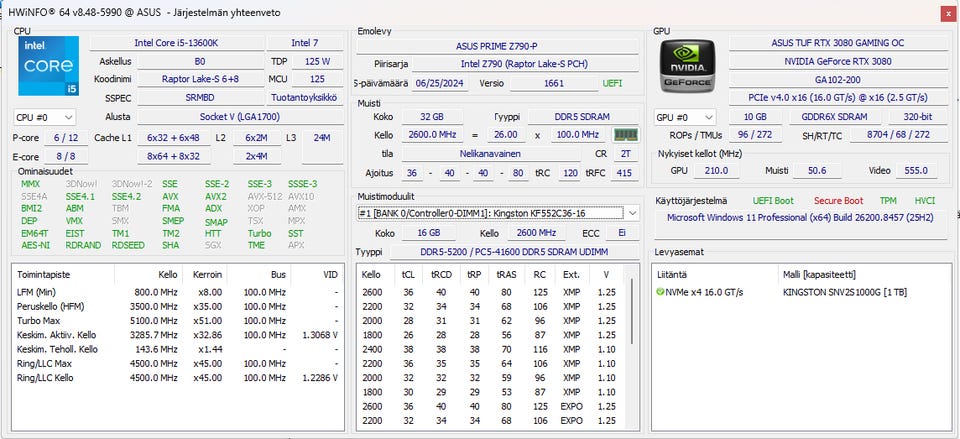Click the NVIDIA GeForce logo

(686, 66)
